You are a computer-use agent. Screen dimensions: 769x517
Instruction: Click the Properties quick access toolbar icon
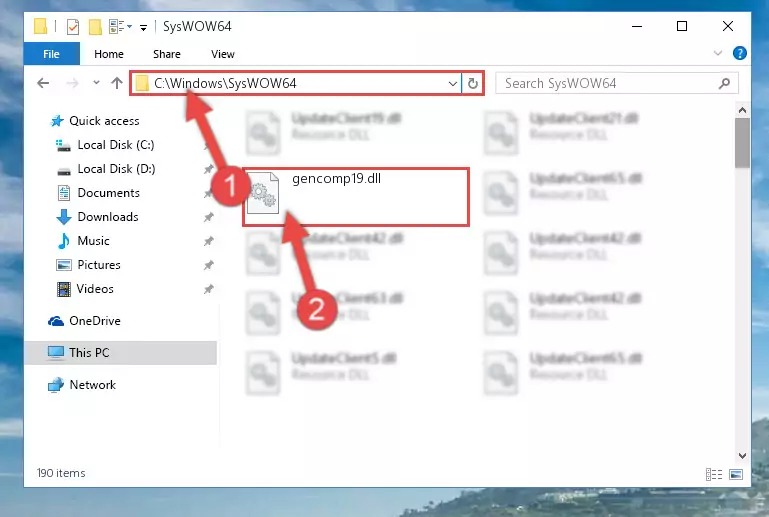(73, 26)
